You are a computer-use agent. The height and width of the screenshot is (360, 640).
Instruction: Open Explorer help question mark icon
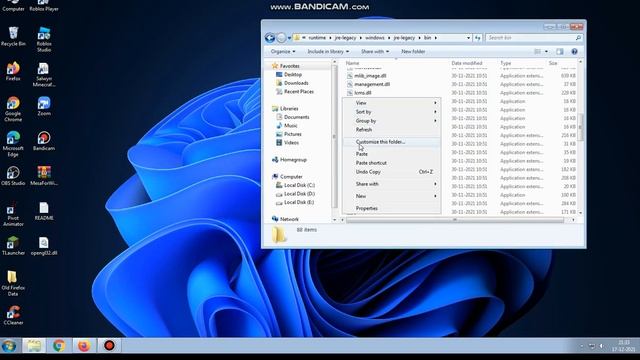[574, 52]
